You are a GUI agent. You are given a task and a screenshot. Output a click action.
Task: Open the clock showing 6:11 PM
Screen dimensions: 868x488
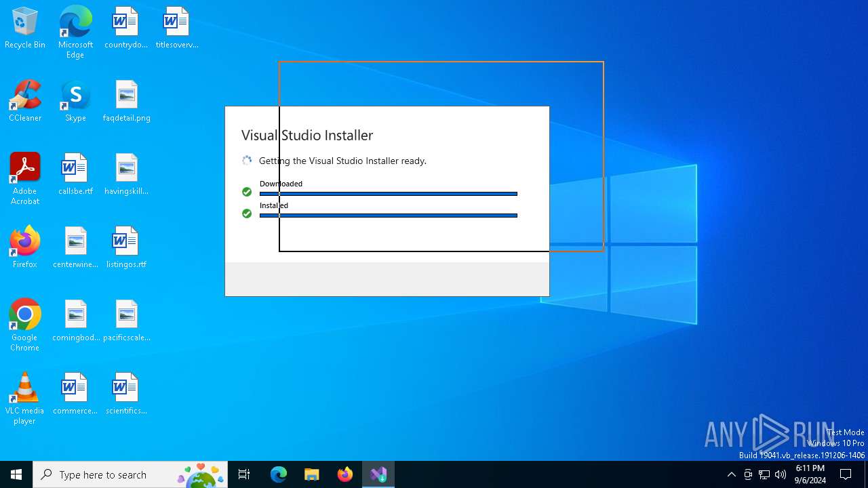click(x=810, y=474)
